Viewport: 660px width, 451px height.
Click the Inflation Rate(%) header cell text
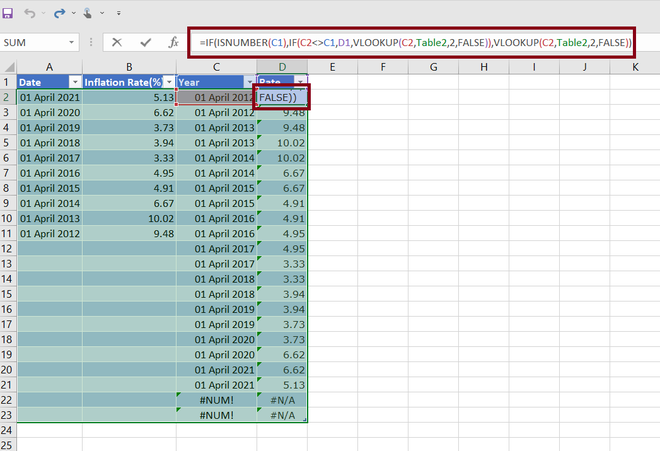tap(123, 83)
